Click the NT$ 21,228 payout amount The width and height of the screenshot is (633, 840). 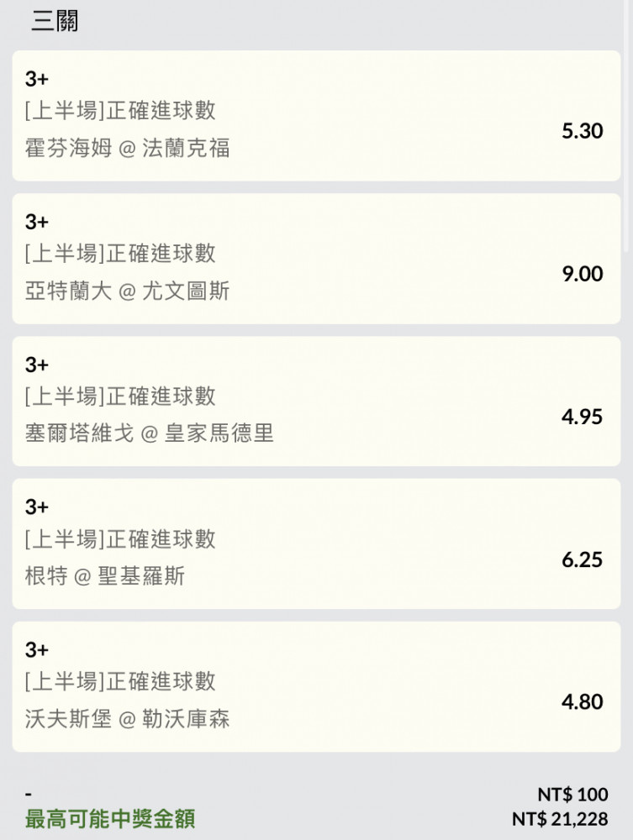click(x=560, y=819)
